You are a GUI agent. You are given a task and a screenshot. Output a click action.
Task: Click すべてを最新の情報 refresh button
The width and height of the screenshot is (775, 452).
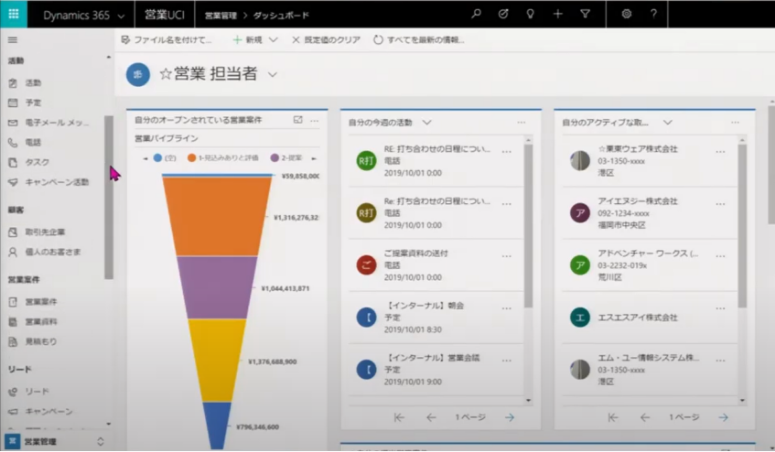pos(418,40)
